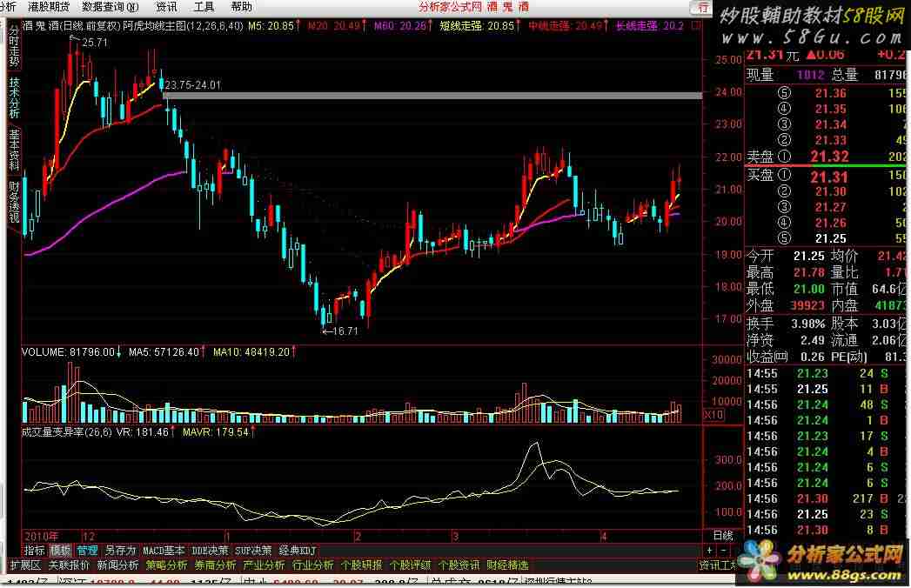Click the 换手 3.98% value
This screenshot has width=911, height=588.
[808, 324]
